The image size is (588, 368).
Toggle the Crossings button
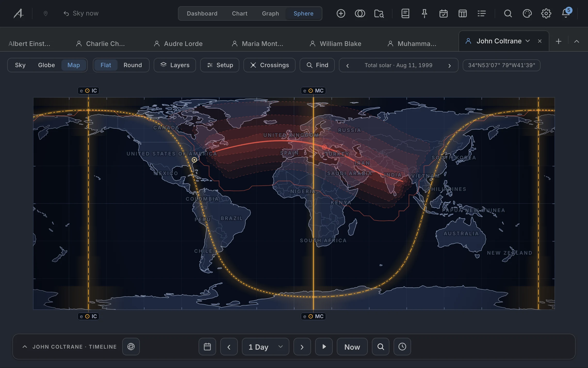click(x=269, y=65)
